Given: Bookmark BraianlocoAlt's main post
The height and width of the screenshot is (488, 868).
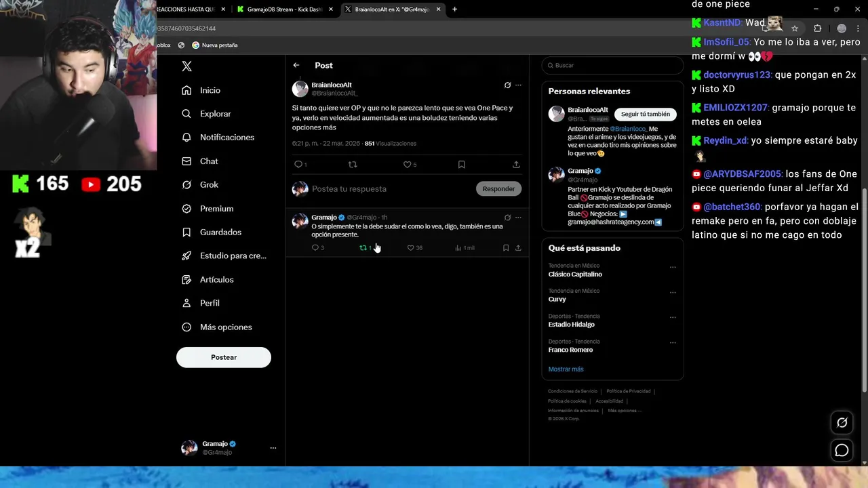Looking at the screenshot, I should tap(461, 164).
